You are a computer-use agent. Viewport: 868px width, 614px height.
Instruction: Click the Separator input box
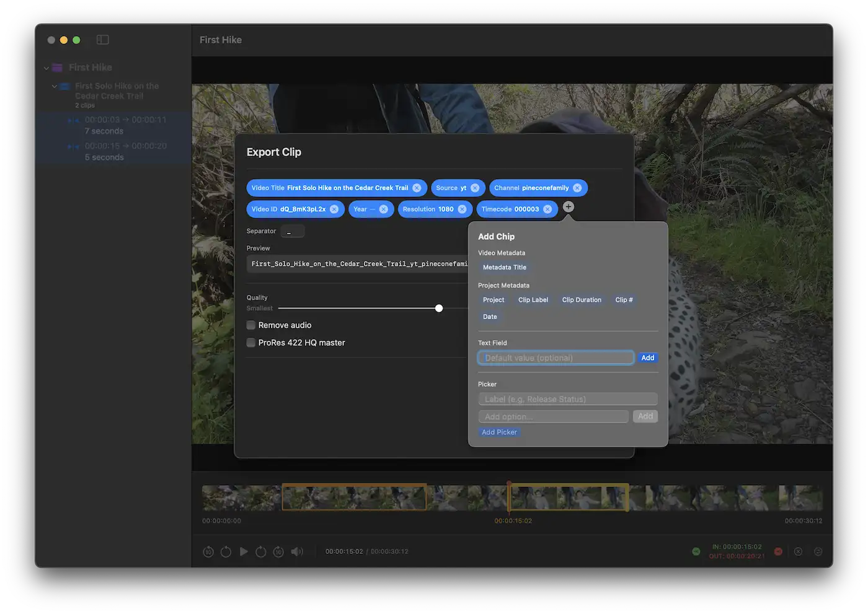tap(292, 232)
